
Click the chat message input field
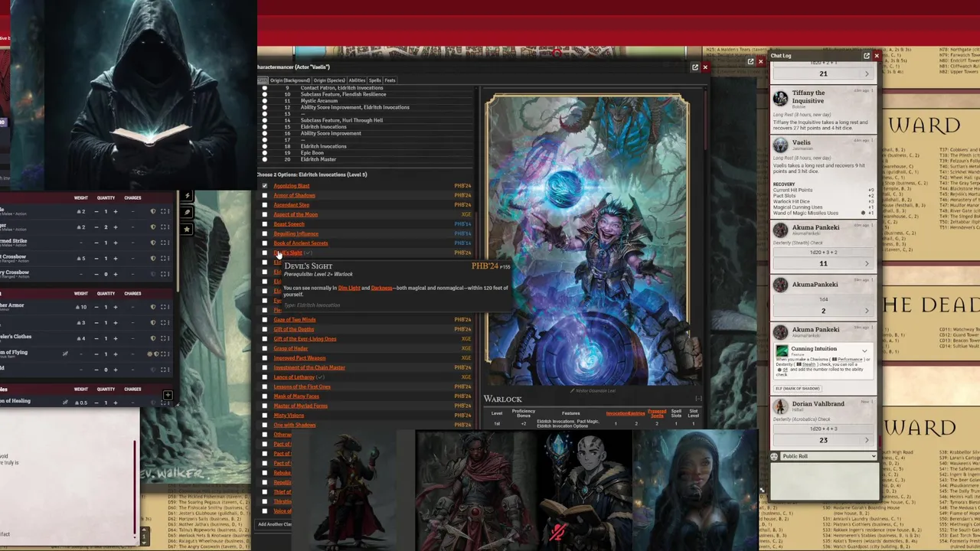823,481
